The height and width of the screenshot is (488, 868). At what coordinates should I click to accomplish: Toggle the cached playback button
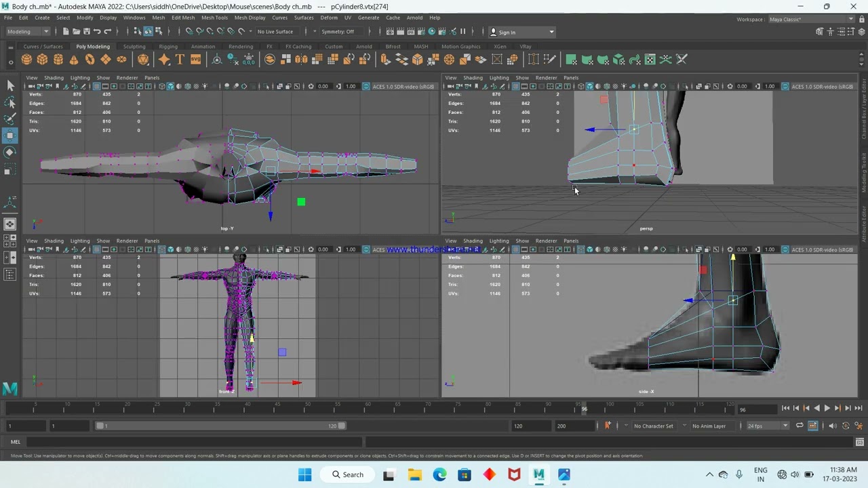click(x=813, y=426)
